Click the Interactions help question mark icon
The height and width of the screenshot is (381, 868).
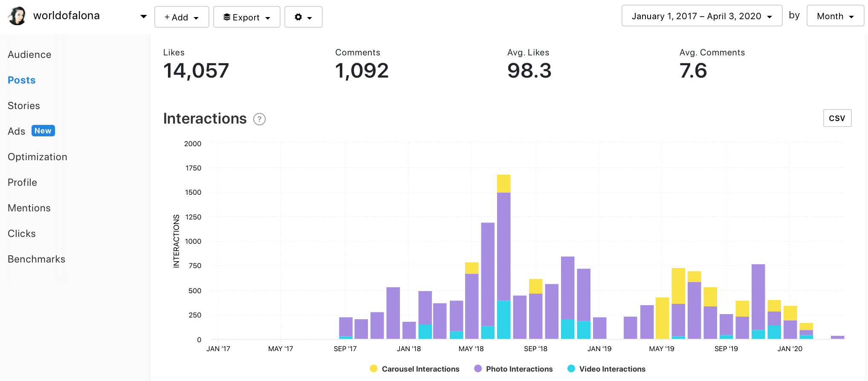click(x=259, y=119)
